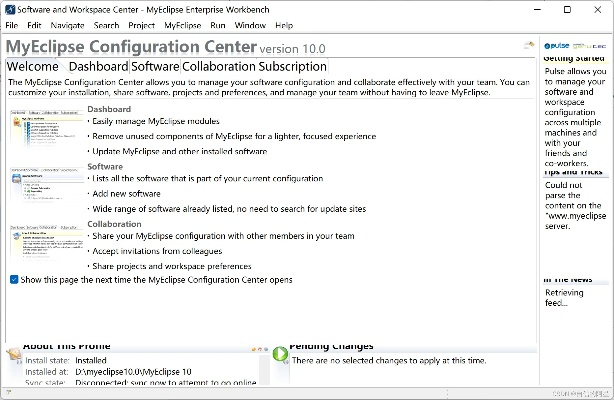
Task: Open the Software preview thumbnail
Action: coord(46,188)
